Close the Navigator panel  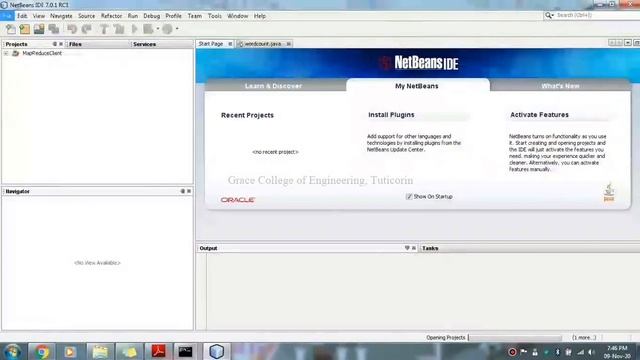pyautogui.click(x=189, y=191)
